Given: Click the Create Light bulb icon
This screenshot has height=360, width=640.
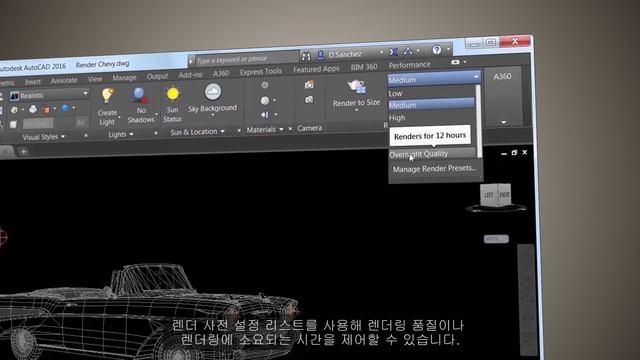Looking at the screenshot, I should [107, 96].
